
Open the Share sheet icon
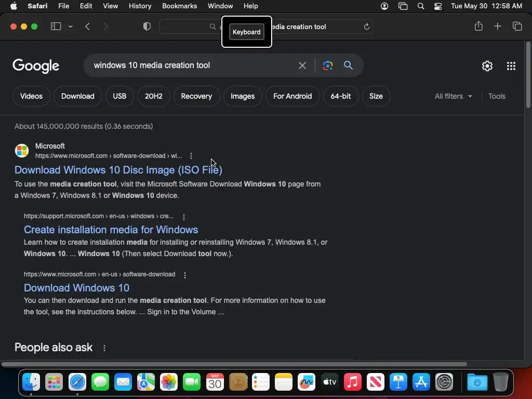[x=478, y=26]
